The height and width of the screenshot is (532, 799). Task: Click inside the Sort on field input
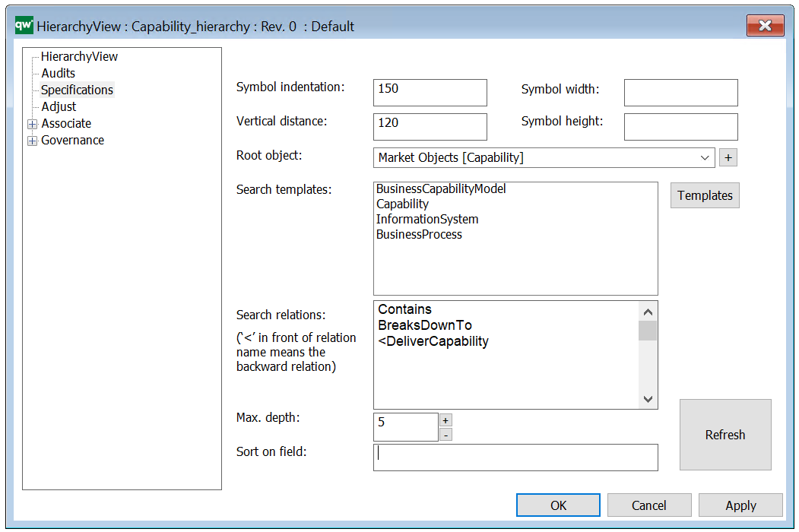[515, 457]
